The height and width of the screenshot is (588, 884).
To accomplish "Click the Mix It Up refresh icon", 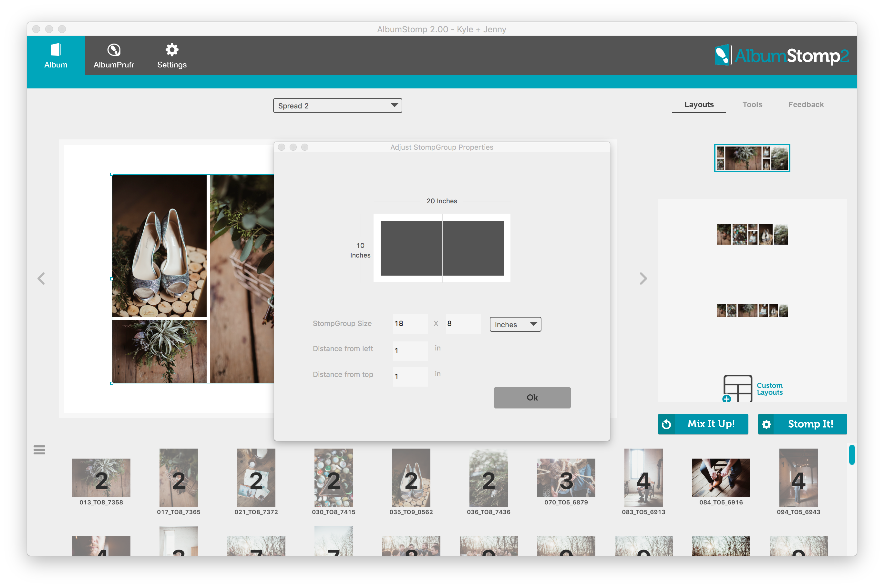I will tap(666, 424).
